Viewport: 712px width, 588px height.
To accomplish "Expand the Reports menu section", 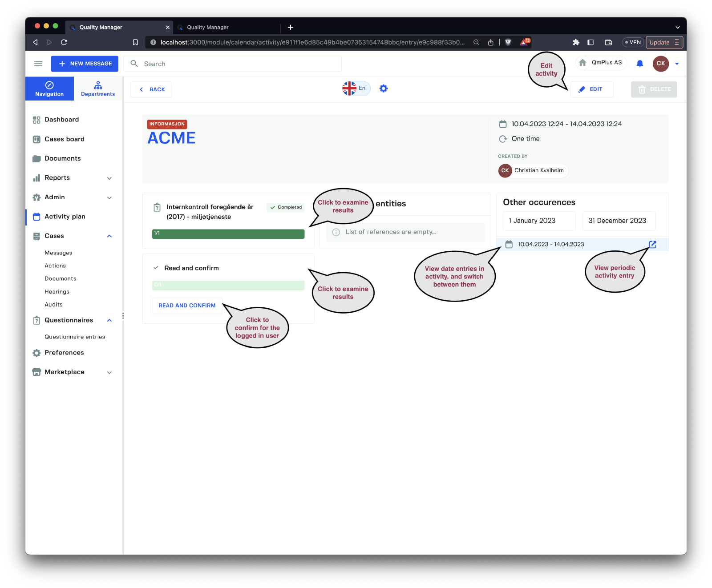I will click(109, 178).
